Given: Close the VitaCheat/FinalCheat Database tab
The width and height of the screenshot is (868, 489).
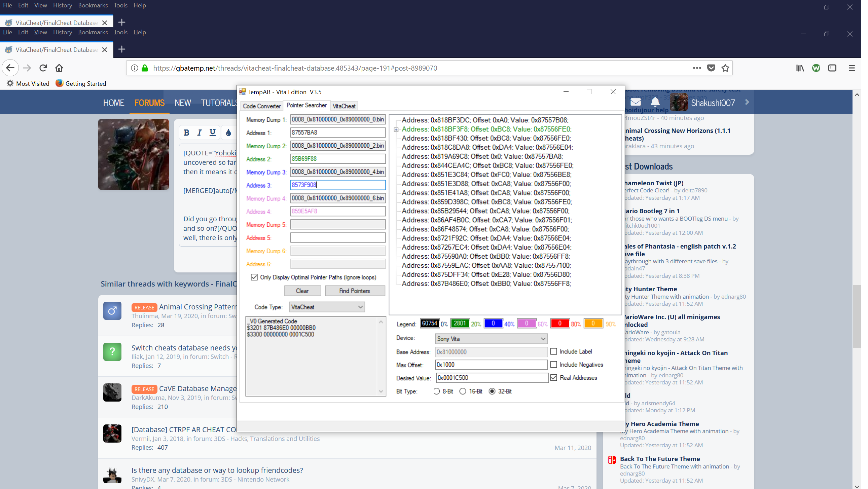Looking at the screenshot, I should point(105,50).
